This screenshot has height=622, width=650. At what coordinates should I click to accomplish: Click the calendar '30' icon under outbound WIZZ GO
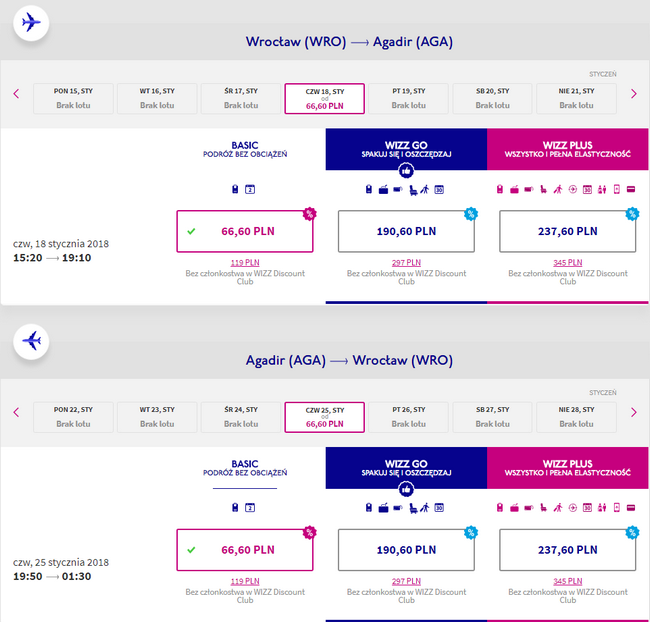439,190
